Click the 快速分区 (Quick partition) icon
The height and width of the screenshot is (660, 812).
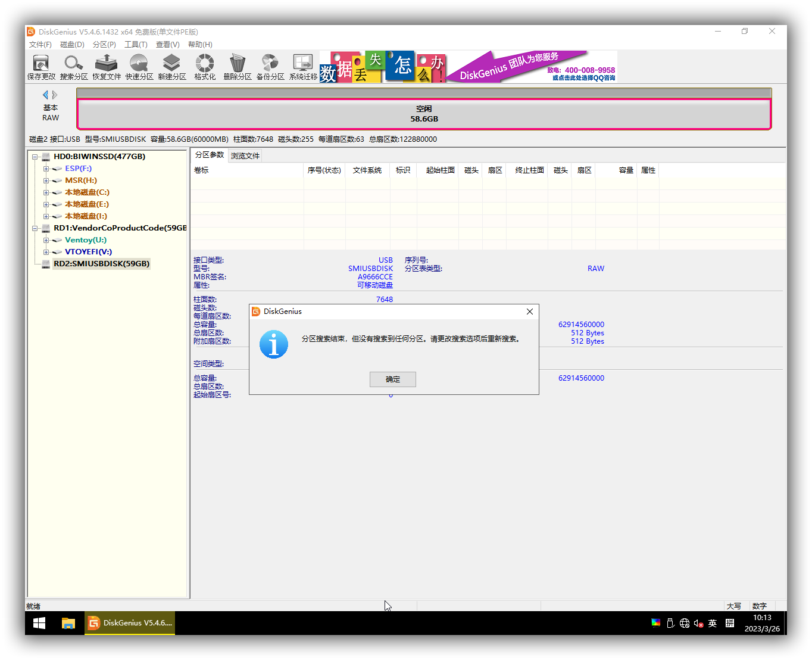pos(139,67)
